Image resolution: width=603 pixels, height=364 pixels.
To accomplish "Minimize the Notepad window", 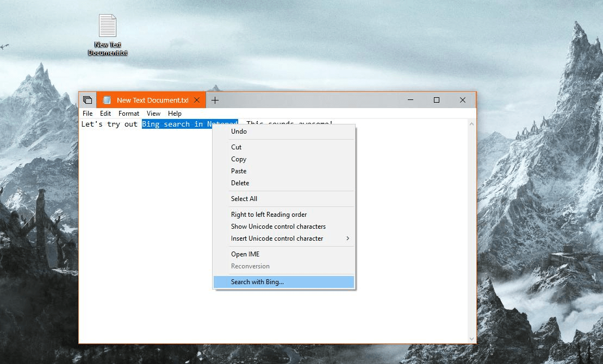I will 411,100.
